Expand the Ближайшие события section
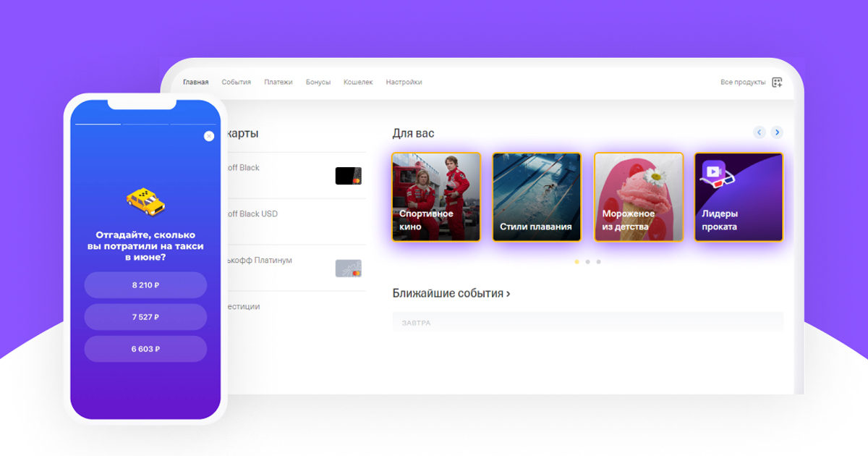Image resolution: width=868 pixels, height=456 pixels. tap(451, 293)
